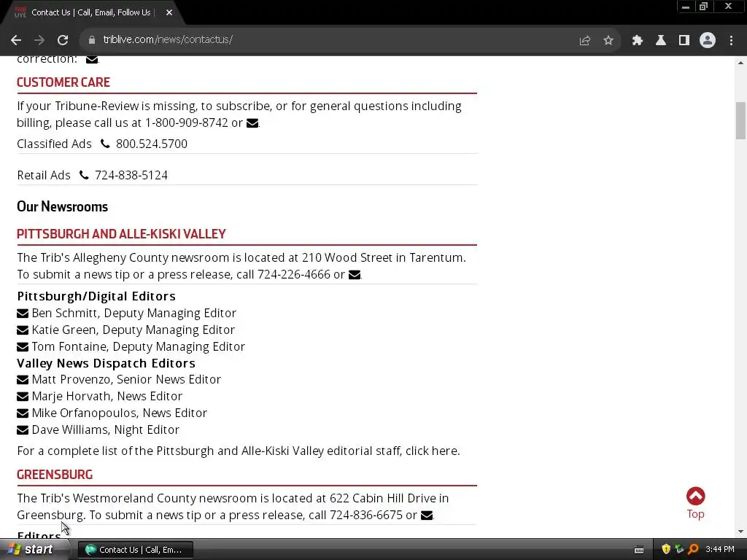Open the Chrome profile avatar
Screen dimensions: 747x560
(708, 41)
